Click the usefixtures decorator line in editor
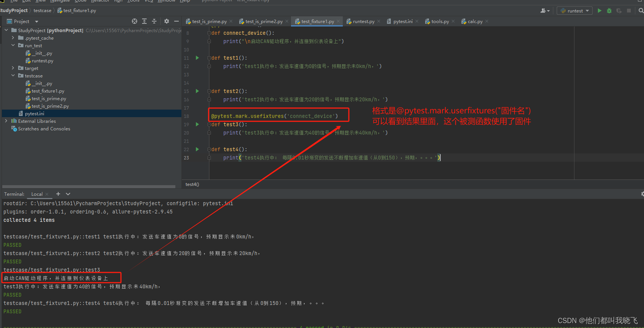 [274, 116]
